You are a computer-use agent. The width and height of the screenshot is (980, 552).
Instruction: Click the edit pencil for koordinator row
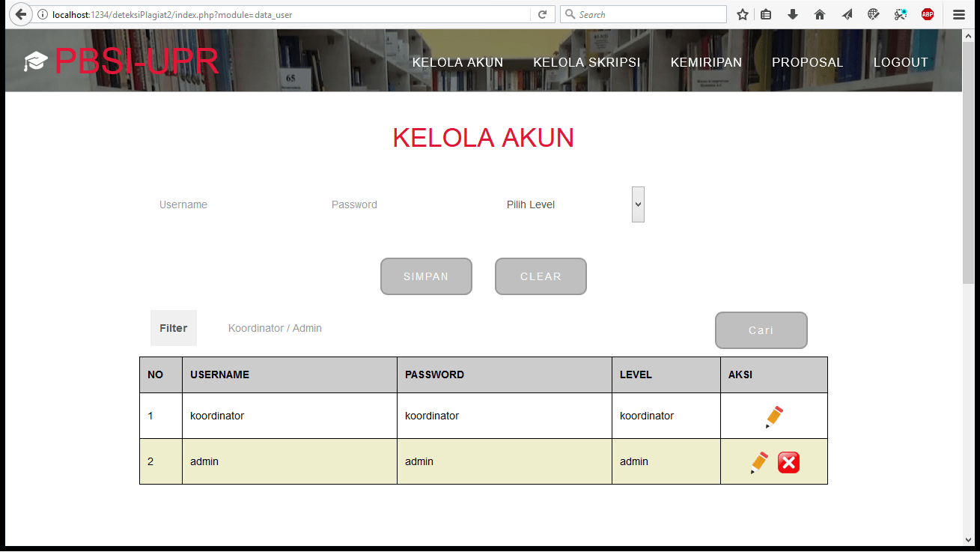tap(774, 416)
